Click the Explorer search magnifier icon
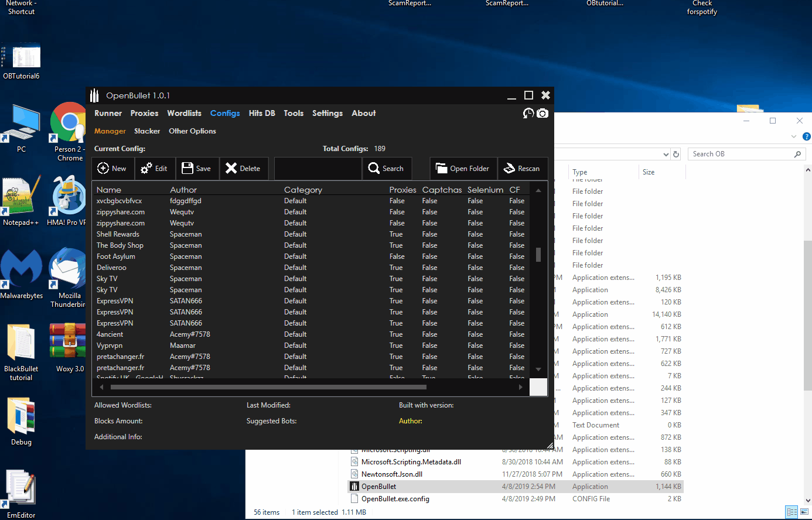The width and height of the screenshot is (812, 520). [797, 154]
